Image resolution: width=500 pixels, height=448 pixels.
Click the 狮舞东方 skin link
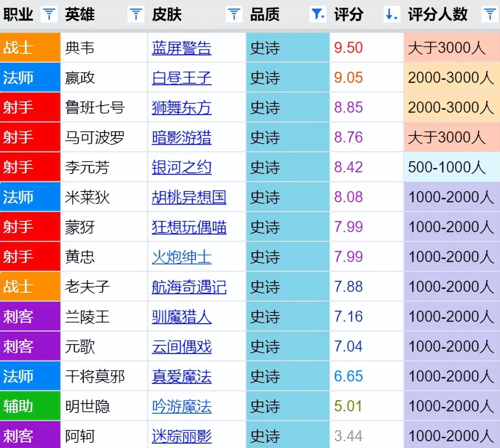pyautogui.click(x=182, y=108)
